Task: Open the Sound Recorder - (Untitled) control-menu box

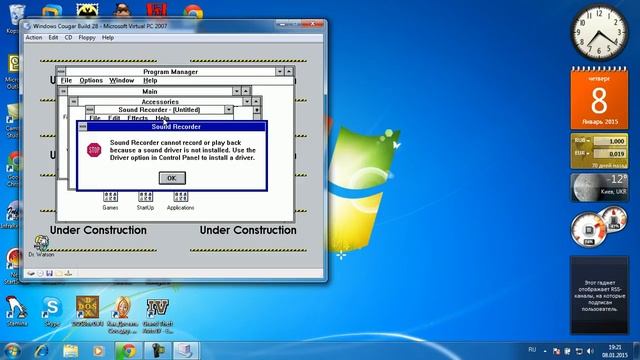Action: 90,110
